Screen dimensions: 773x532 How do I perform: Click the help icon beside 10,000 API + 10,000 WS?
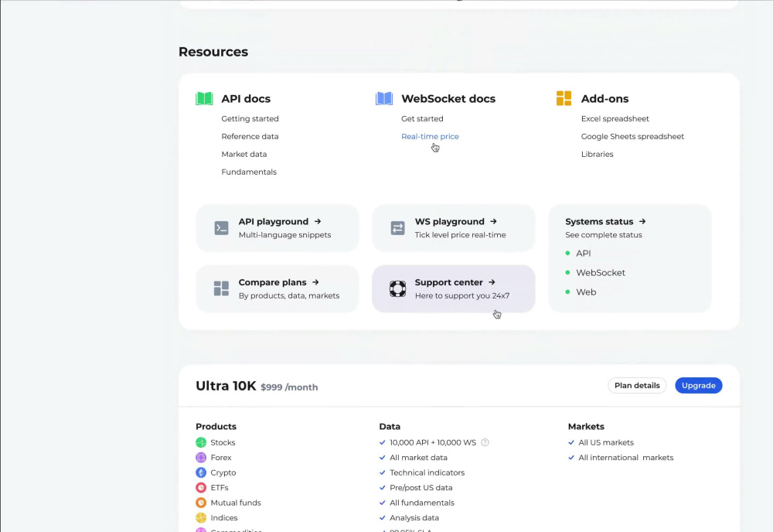(485, 443)
